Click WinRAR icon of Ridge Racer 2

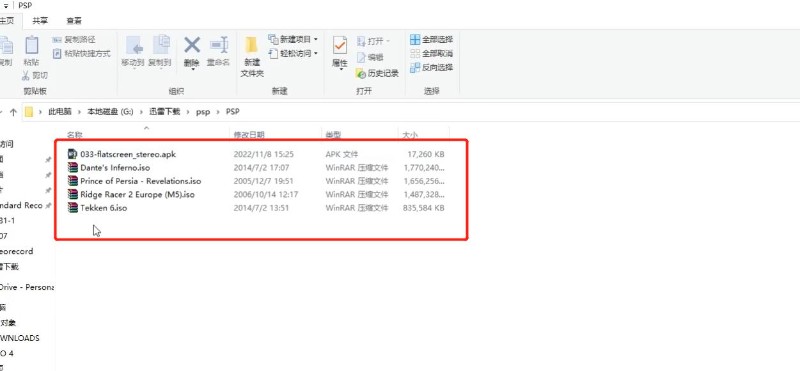[x=72, y=194]
